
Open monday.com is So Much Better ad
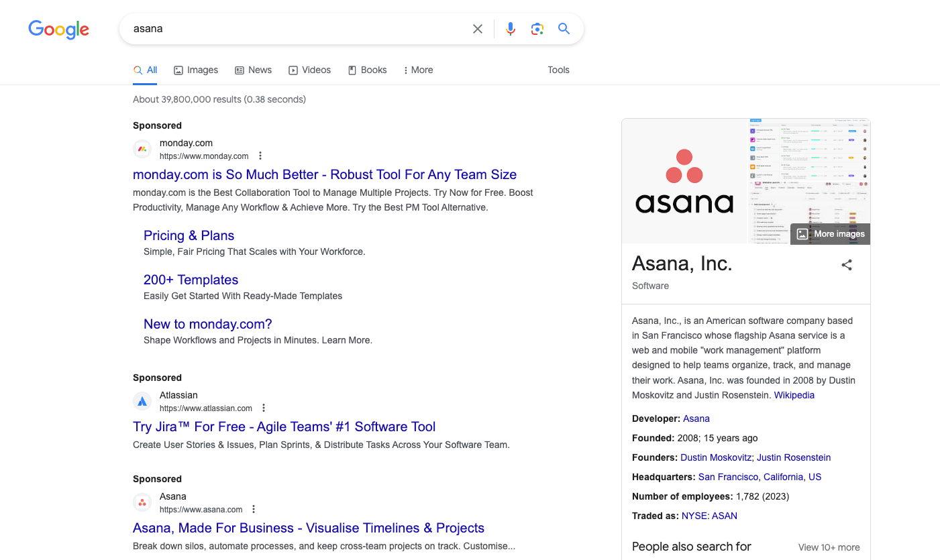[325, 174]
